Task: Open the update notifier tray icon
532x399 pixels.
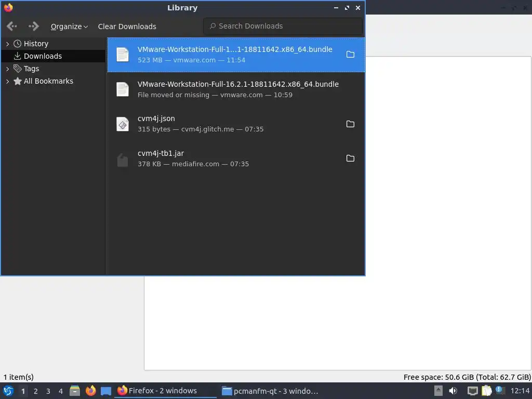Action: (500, 390)
